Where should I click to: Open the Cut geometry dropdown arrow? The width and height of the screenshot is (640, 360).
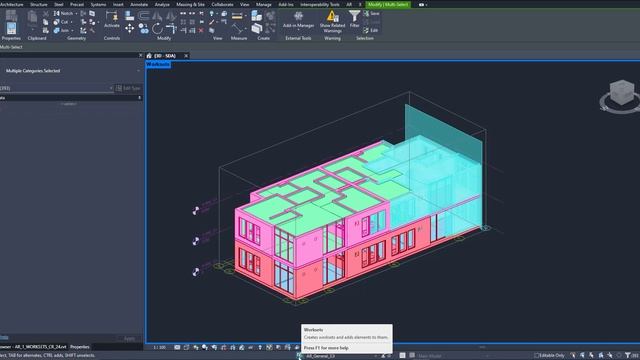[x=71, y=22]
